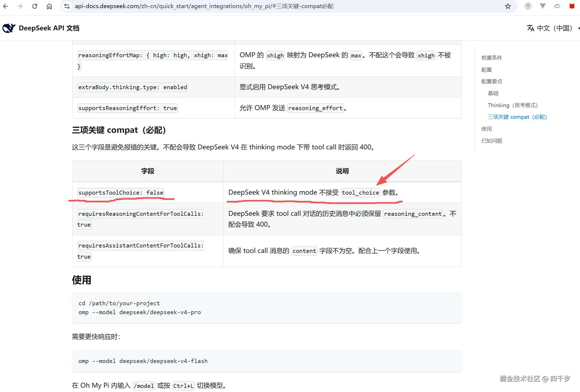Open the blue loop browser extension
This screenshot has height=392, width=580.
(x=557, y=6)
